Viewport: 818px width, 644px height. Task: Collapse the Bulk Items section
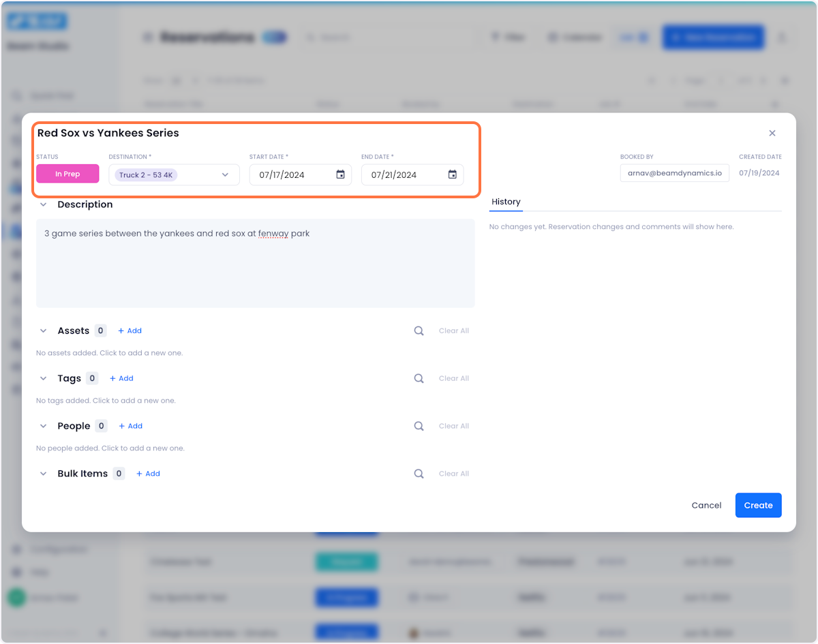[x=44, y=474]
